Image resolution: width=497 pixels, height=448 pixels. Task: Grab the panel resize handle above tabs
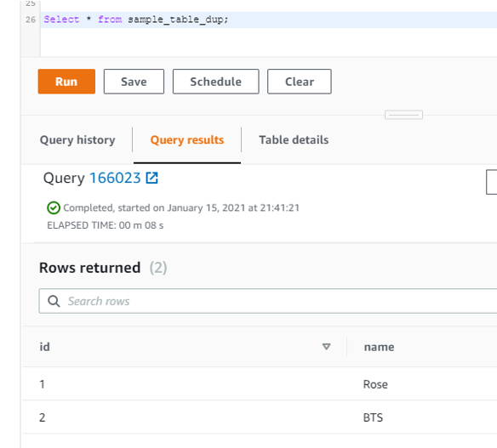click(x=403, y=115)
